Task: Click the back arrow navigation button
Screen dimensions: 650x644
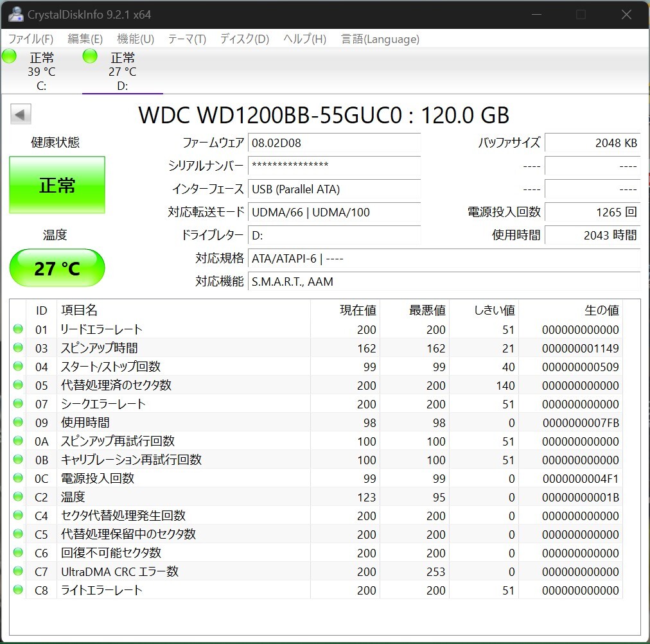Action: 20,114
